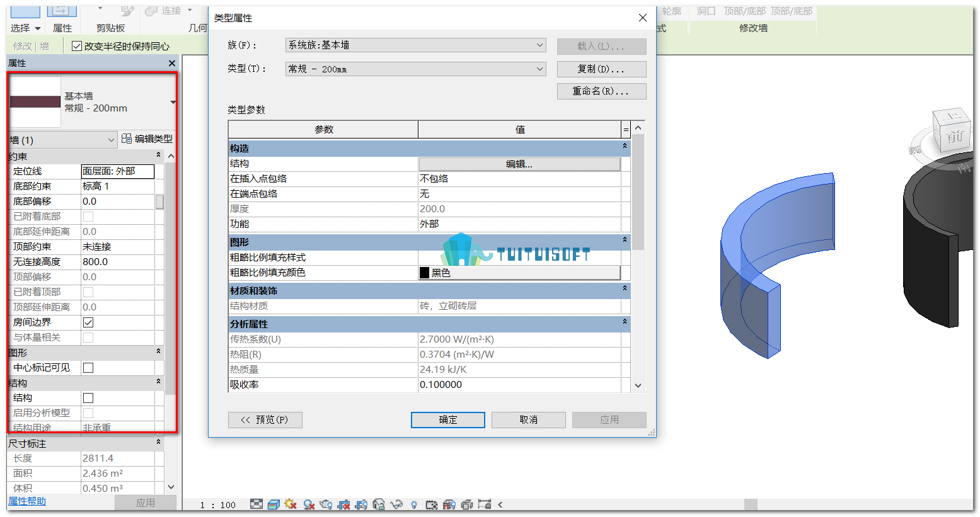Click the locked 3D view house icon

[x=379, y=504]
